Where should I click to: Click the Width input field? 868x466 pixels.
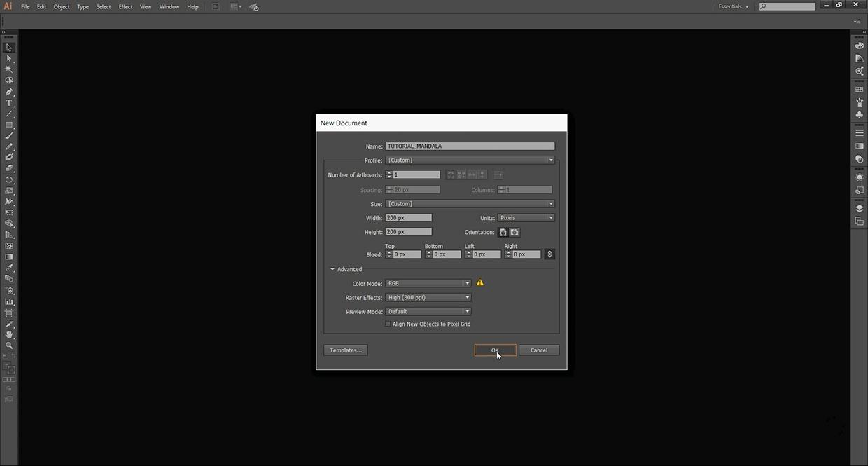tap(409, 218)
